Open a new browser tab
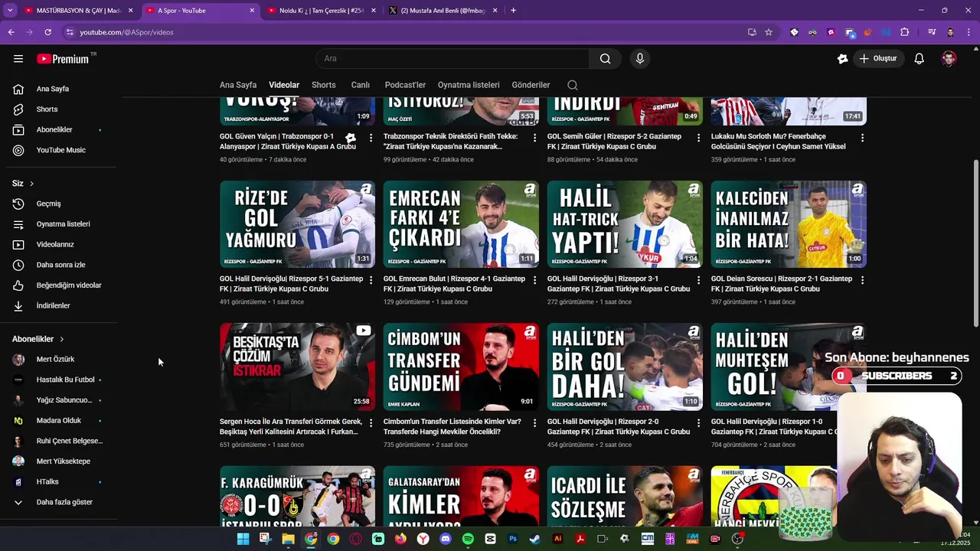This screenshot has height=551, width=980. pyautogui.click(x=513, y=11)
